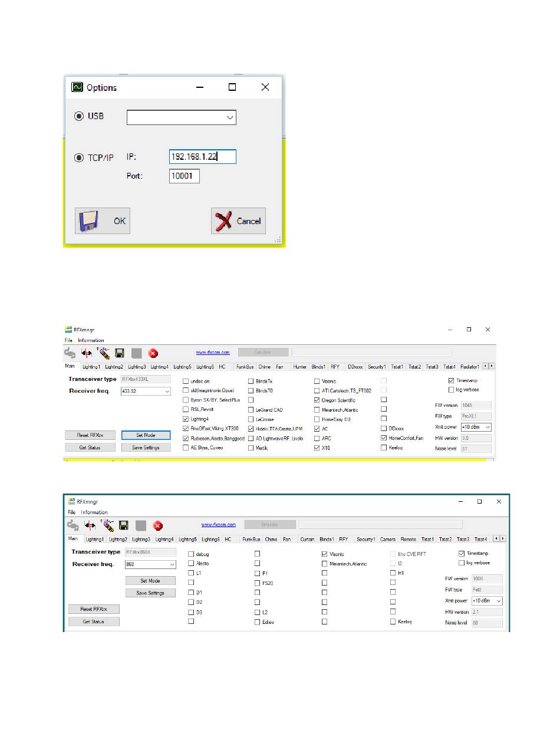
Task: Select the TCP/IP radio button in Options
Action: (x=79, y=158)
